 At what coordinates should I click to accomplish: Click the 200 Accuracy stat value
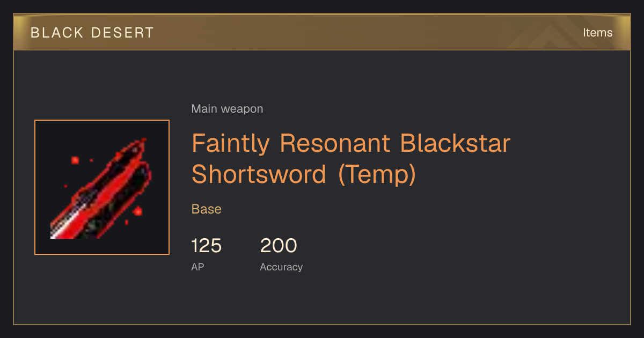coord(279,246)
